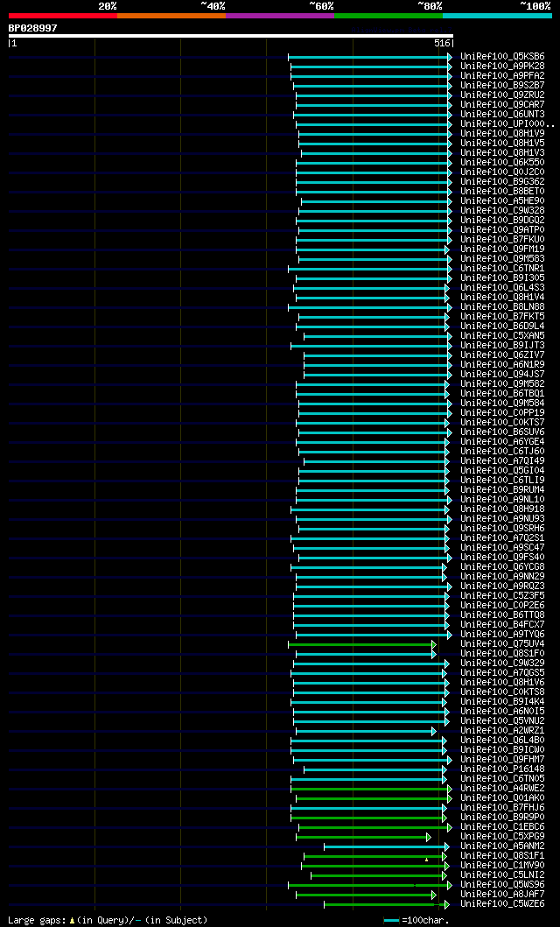
Task: Click cyan alignment bar for UniRef100_Q5KSB6
Action: coord(370,57)
